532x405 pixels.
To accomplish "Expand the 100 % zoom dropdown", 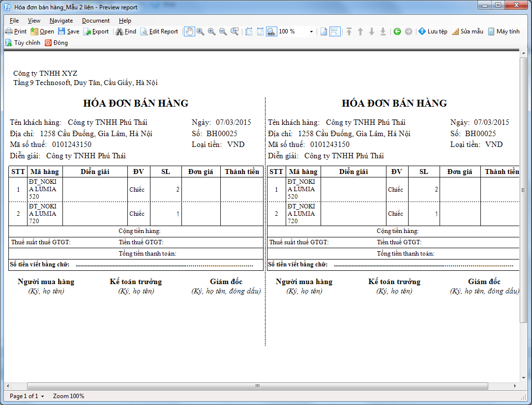I will point(311,31).
